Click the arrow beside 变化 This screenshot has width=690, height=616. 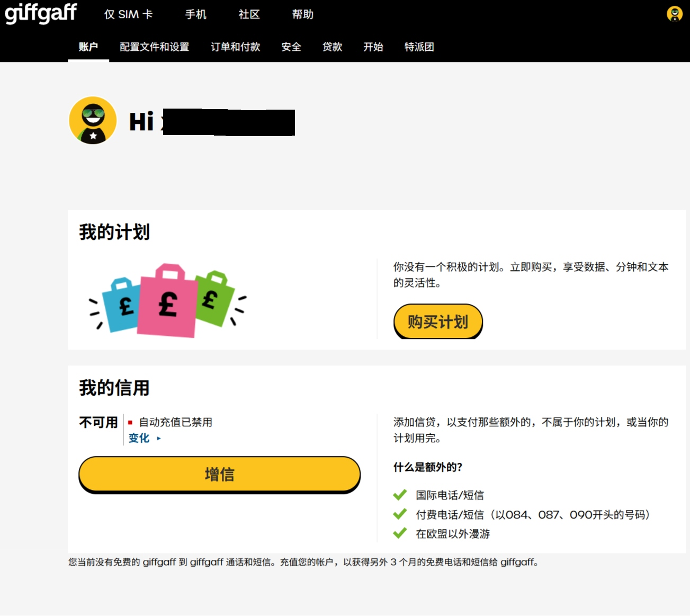tap(158, 439)
